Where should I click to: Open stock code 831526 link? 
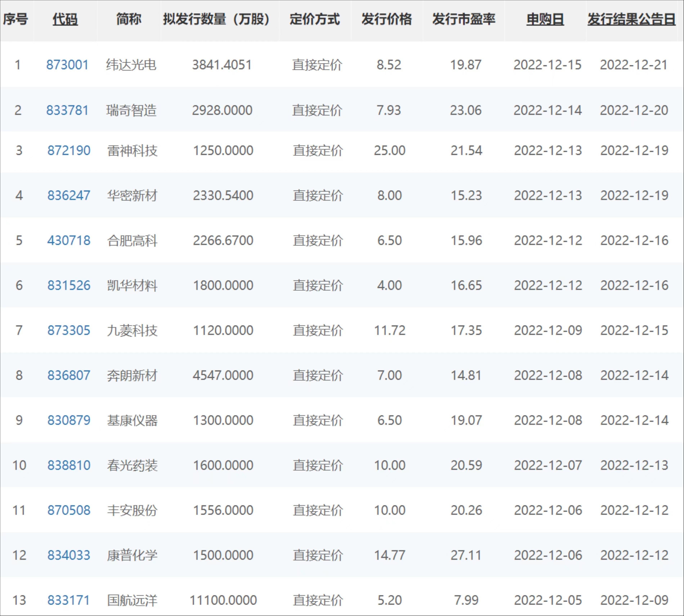[x=69, y=285]
